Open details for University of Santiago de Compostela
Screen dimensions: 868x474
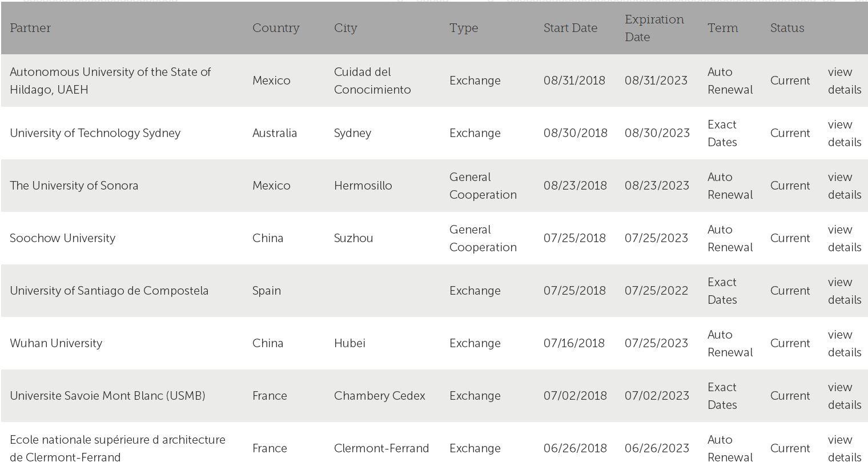pyautogui.click(x=844, y=291)
